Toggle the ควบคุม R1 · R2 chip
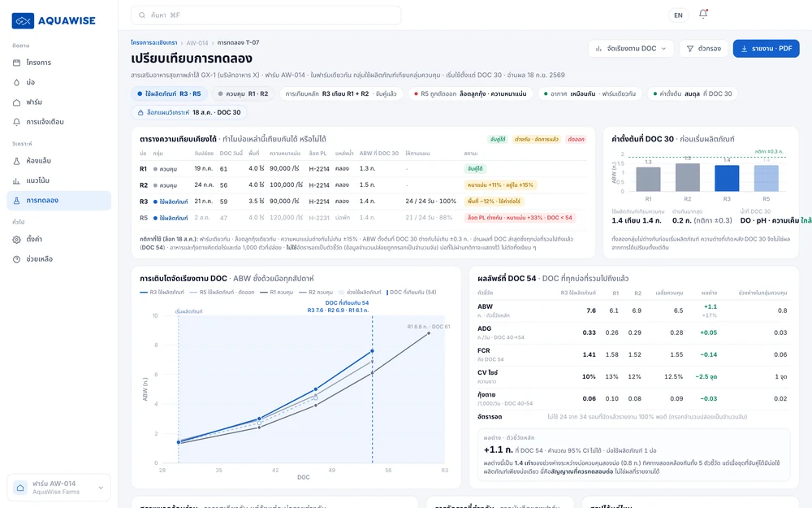812x508 pixels. (x=243, y=93)
